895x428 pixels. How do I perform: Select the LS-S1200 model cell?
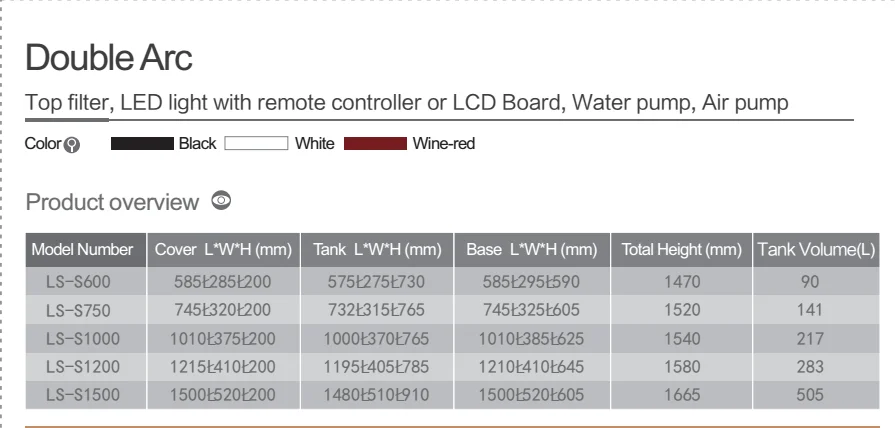(x=83, y=367)
